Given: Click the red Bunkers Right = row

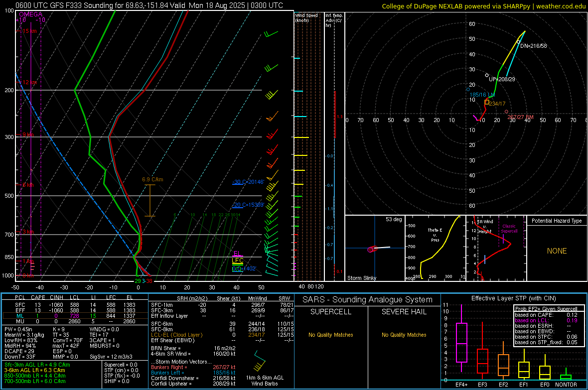Looking at the screenshot, I should tap(193, 367).
